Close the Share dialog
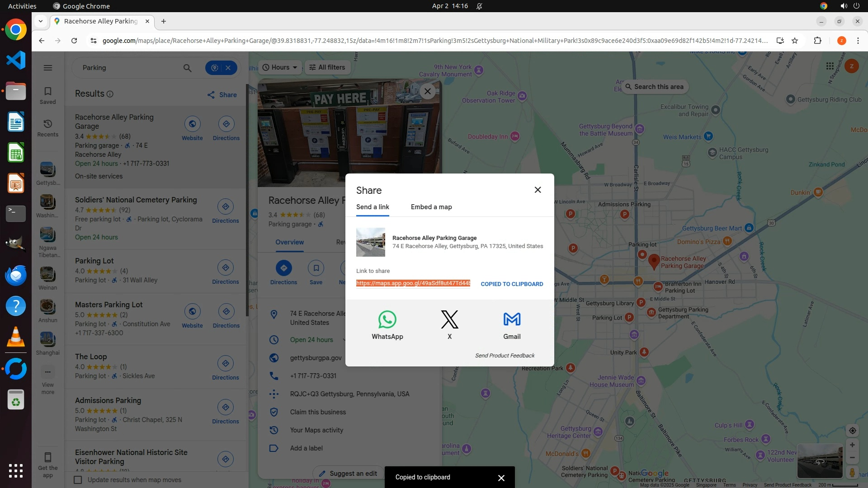868x488 pixels. tap(538, 190)
